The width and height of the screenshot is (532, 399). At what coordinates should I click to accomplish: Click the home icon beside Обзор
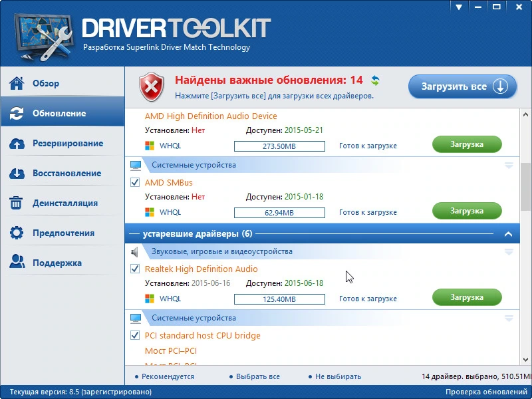17,83
